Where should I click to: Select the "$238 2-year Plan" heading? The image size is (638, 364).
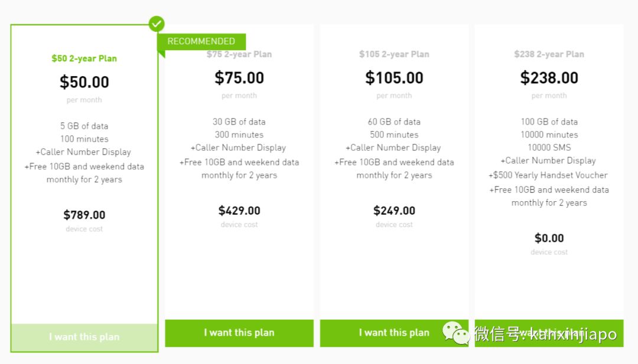549,54
